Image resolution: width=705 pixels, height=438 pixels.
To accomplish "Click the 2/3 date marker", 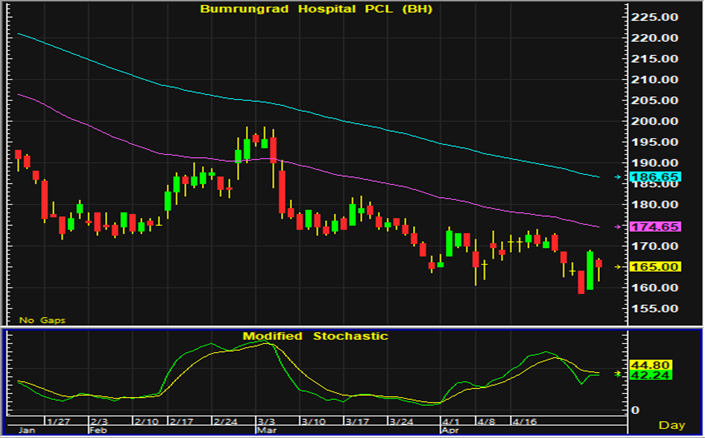I will [99, 421].
